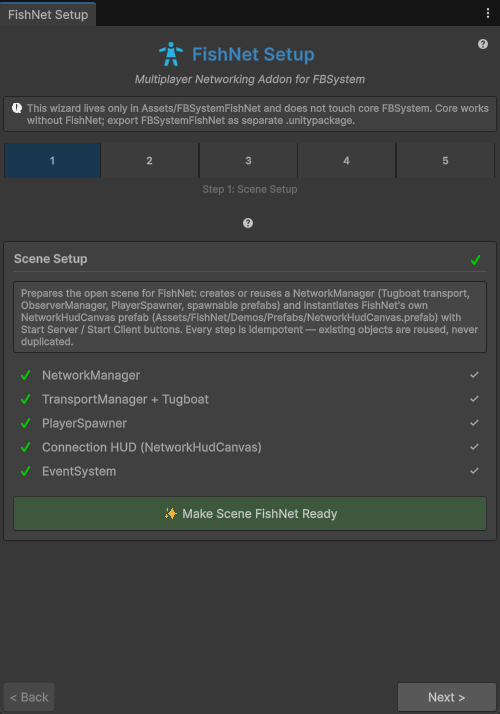
Task: Click the TransportManager + Tugboat label
Action: 125,399
